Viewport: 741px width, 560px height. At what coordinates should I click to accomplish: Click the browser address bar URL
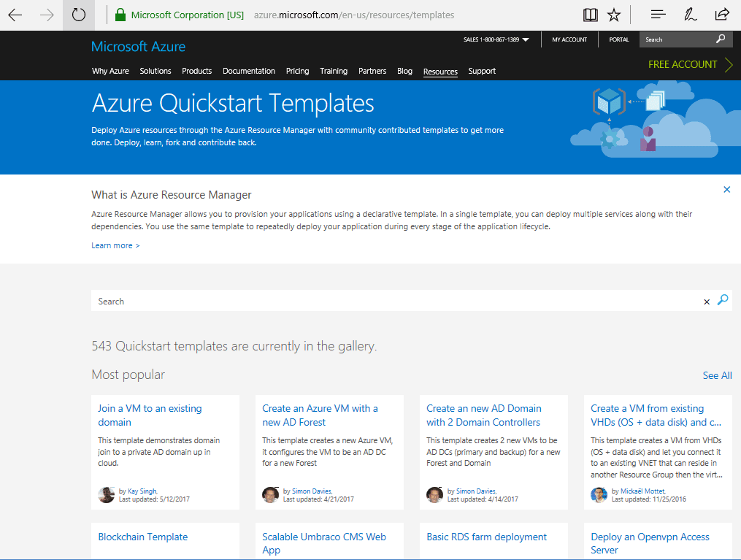(354, 15)
